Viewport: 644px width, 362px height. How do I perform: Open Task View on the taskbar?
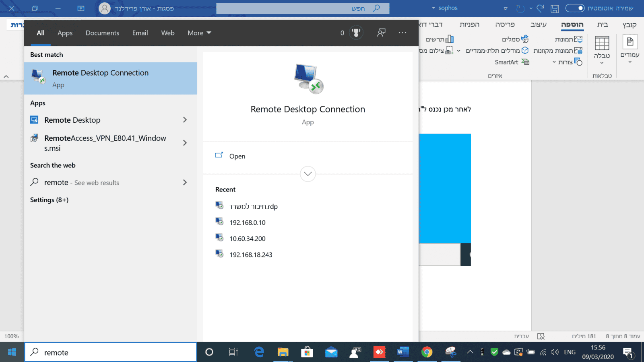tap(233, 352)
